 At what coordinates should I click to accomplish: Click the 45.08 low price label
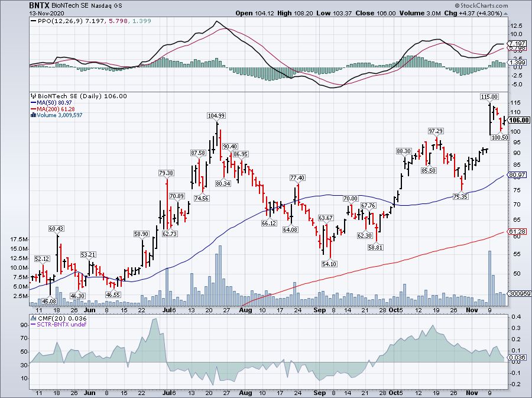pyautogui.click(x=49, y=301)
